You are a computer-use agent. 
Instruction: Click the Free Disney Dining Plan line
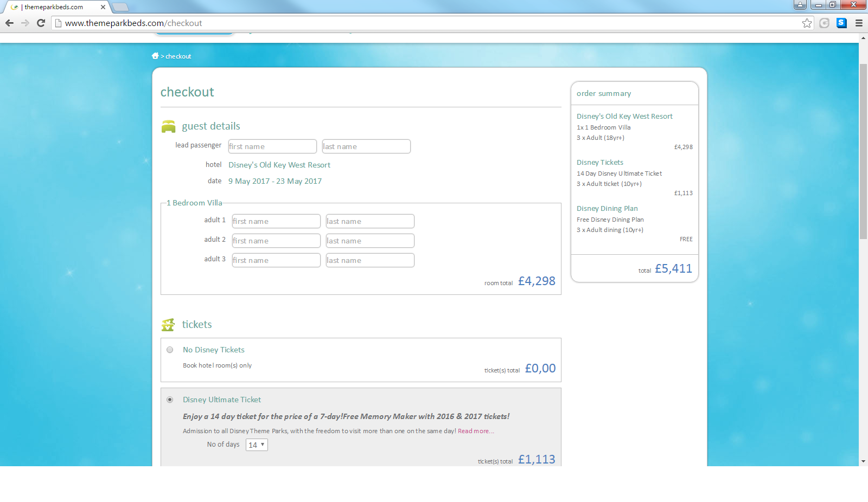tap(610, 220)
